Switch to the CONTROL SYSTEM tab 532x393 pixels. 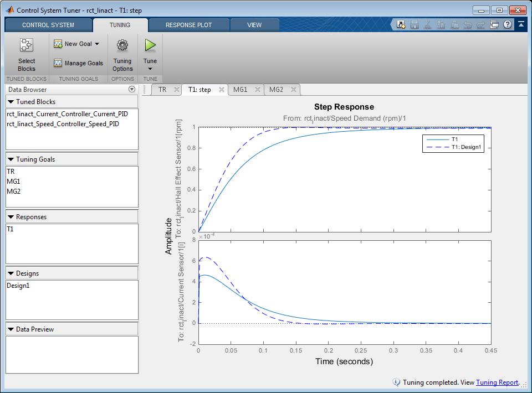tap(48, 25)
